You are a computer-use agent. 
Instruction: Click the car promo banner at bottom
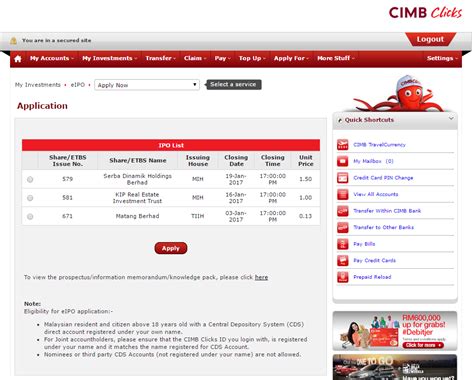coord(395,367)
